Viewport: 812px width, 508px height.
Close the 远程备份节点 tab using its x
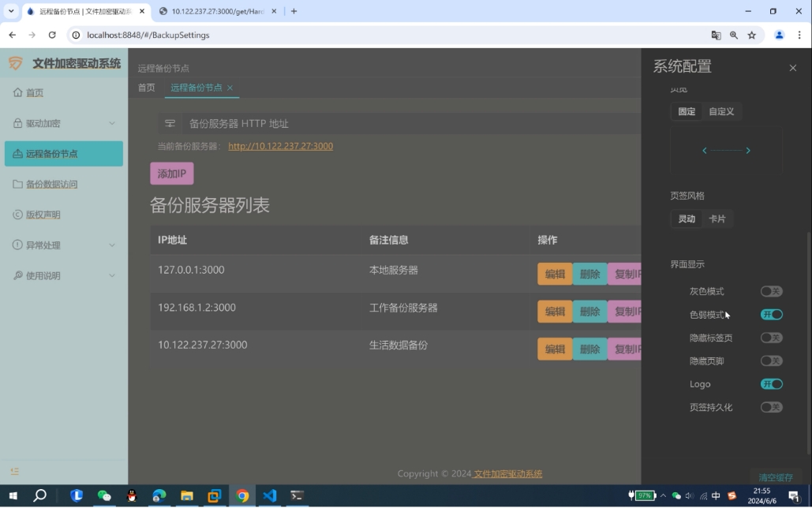pos(230,88)
